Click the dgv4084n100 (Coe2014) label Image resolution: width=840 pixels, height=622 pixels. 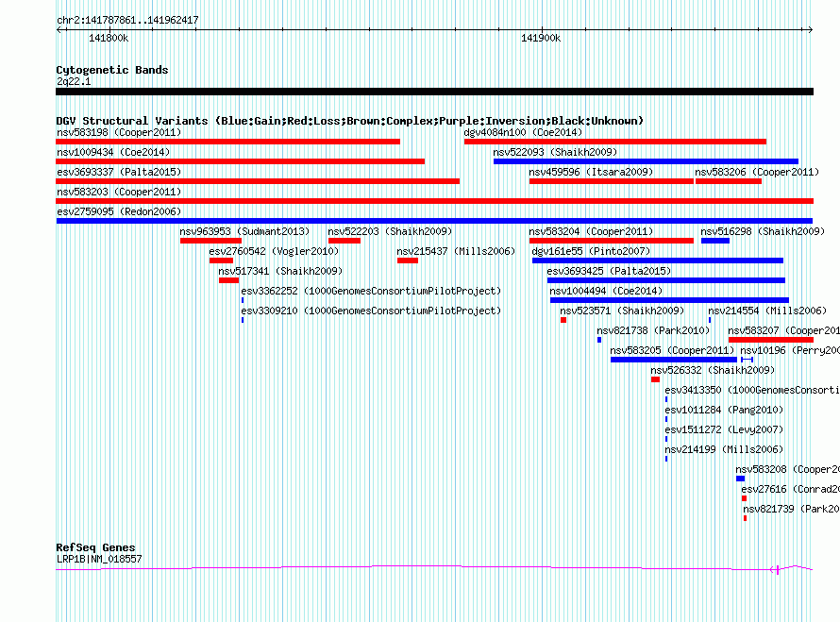523,132
